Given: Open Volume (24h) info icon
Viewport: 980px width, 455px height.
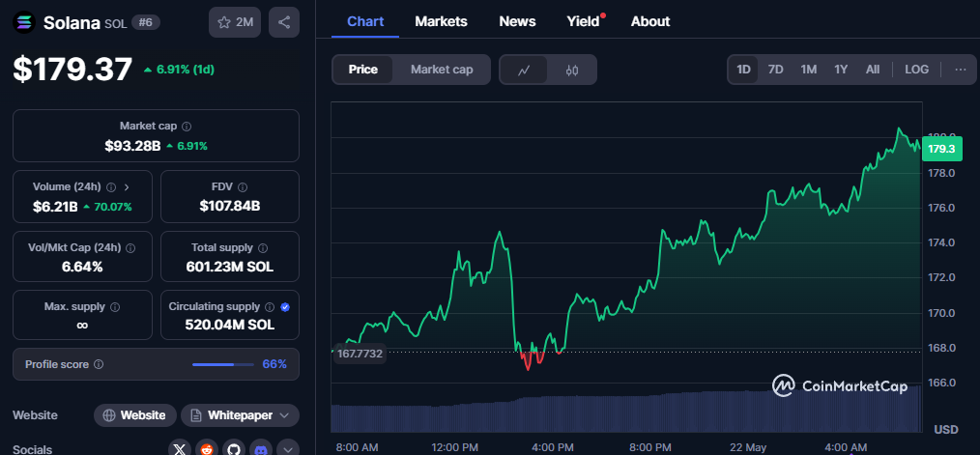Looking at the screenshot, I should coord(111,186).
